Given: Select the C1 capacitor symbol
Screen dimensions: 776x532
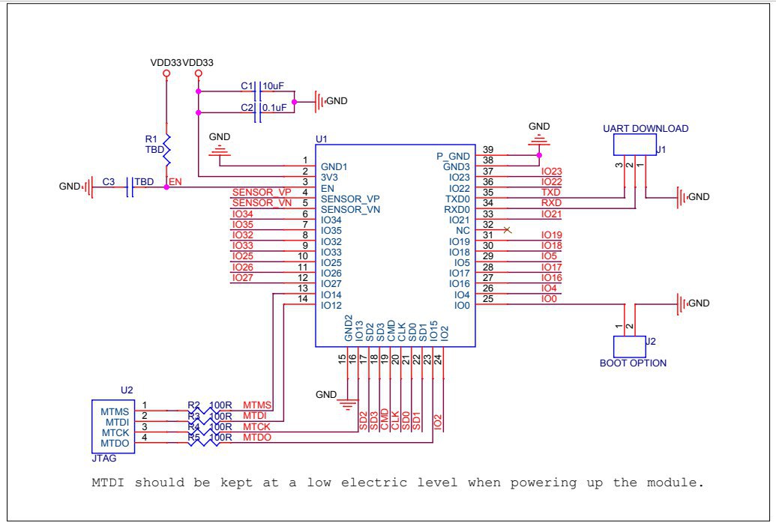Looking at the screenshot, I should [x=257, y=92].
